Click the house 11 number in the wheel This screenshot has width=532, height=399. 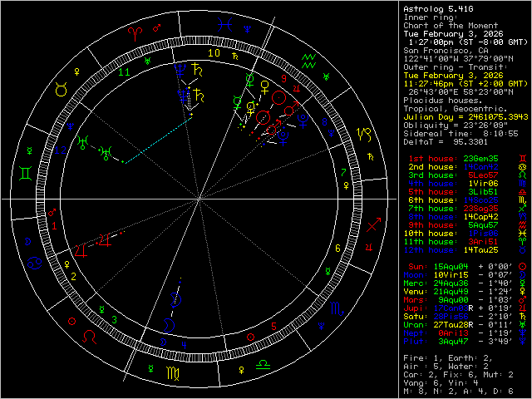[124, 72]
